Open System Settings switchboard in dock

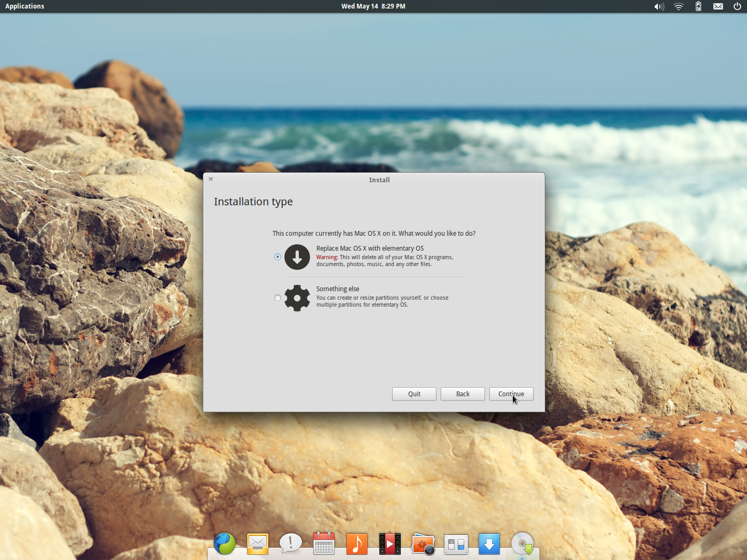pos(456,545)
